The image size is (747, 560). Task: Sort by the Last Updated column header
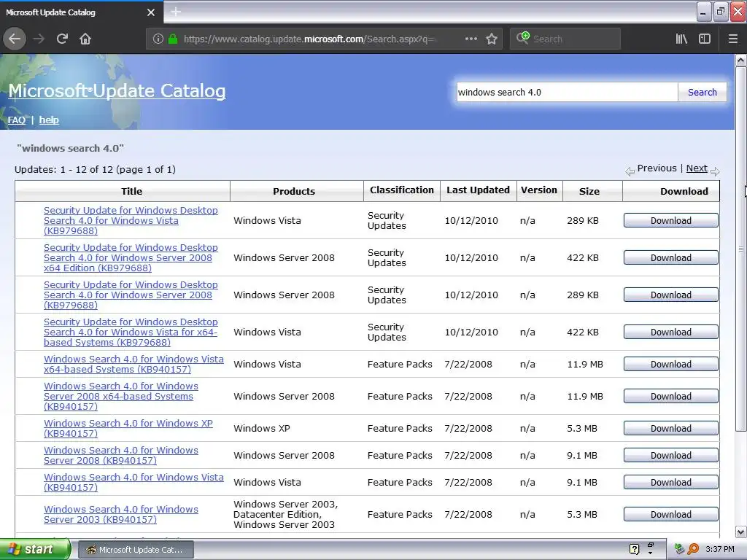pos(478,190)
